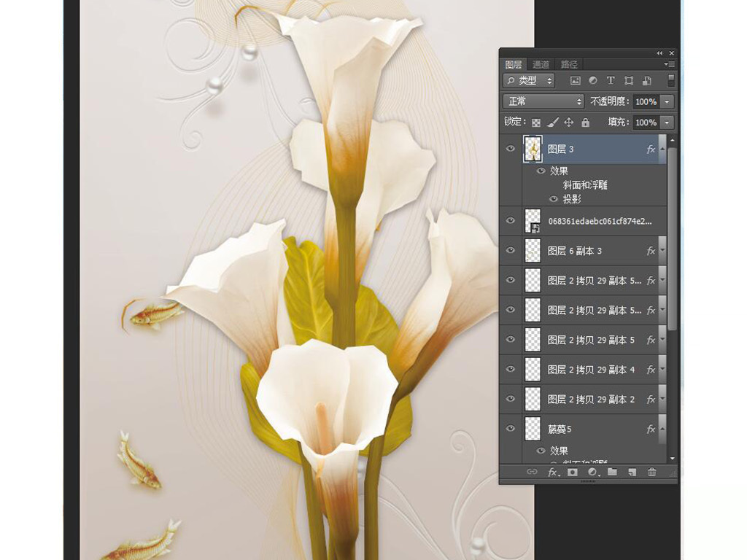
Task: Click the delete layer trash icon
Action: (x=651, y=472)
